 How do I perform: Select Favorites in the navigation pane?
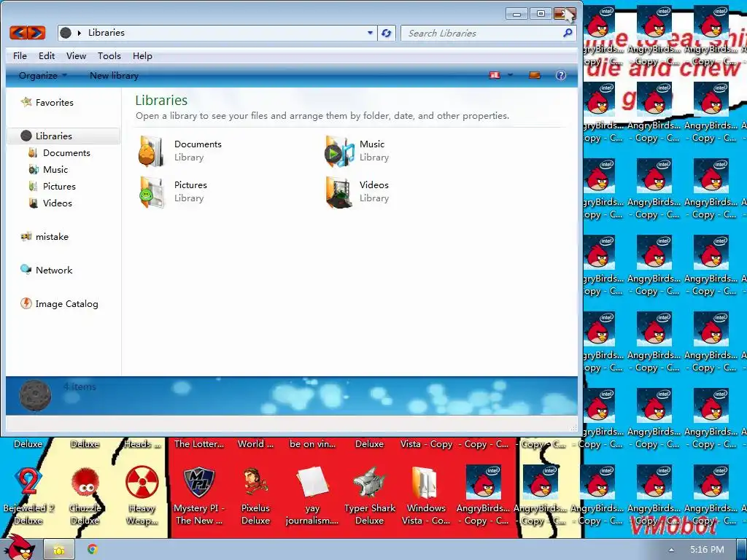point(54,102)
